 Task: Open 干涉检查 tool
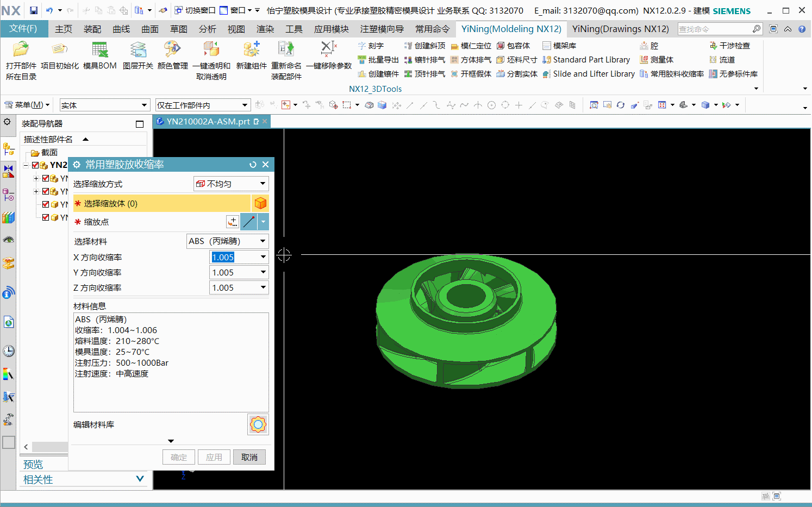[x=729, y=46]
